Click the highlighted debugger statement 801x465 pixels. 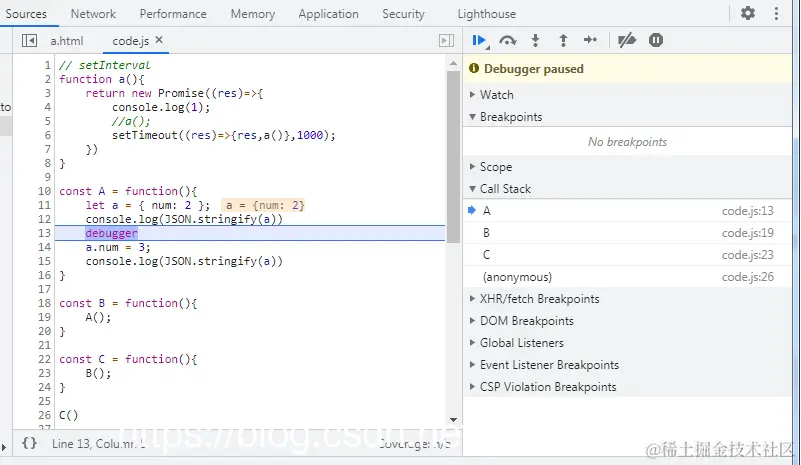(111, 233)
